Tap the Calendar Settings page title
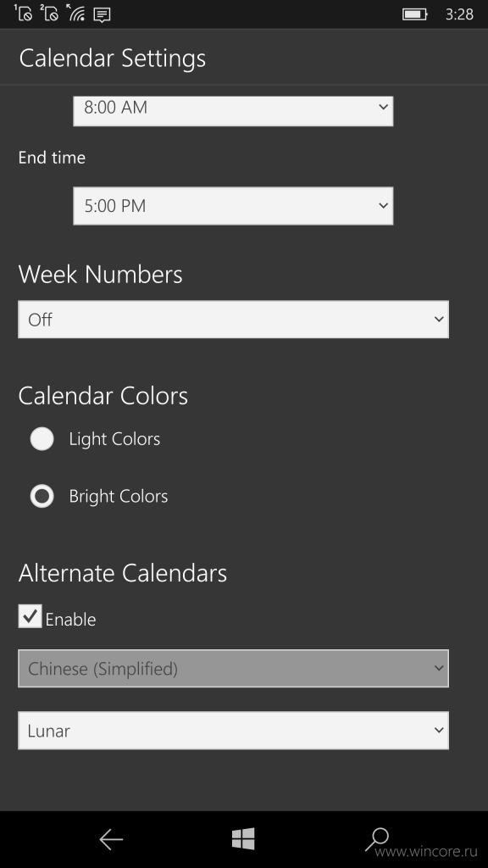488x868 pixels. (113, 58)
